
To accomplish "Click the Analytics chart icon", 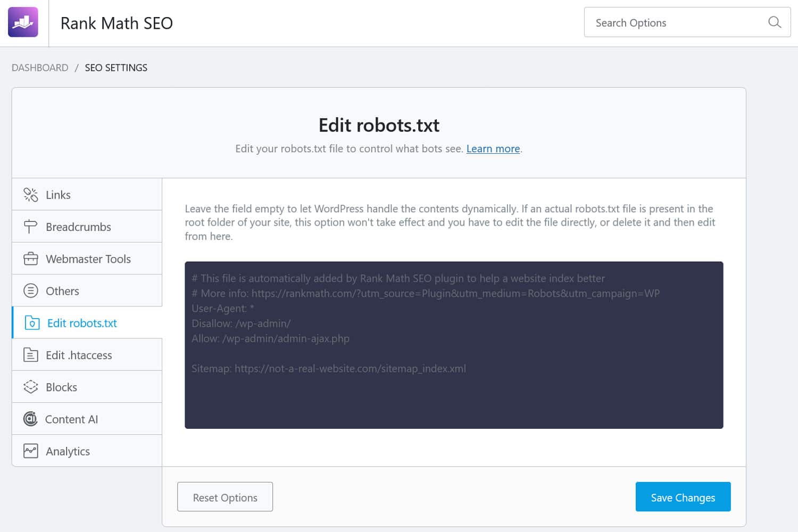I will (x=31, y=451).
